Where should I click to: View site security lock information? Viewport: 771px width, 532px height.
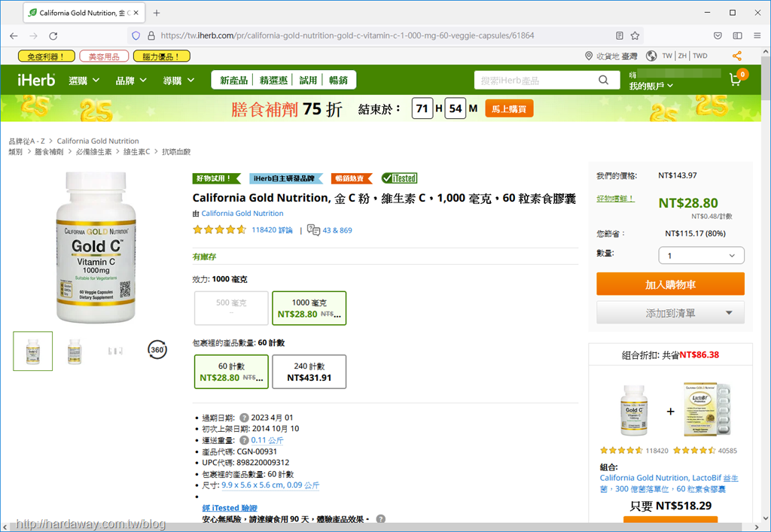tap(151, 35)
